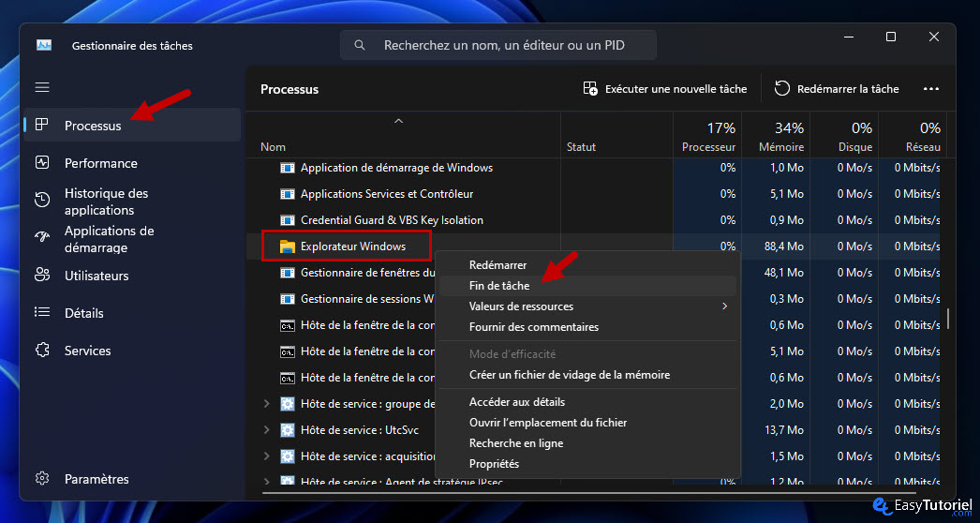This screenshot has width=980, height=523.
Task: Switch to the Performance tab
Action: [x=132, y=163]
